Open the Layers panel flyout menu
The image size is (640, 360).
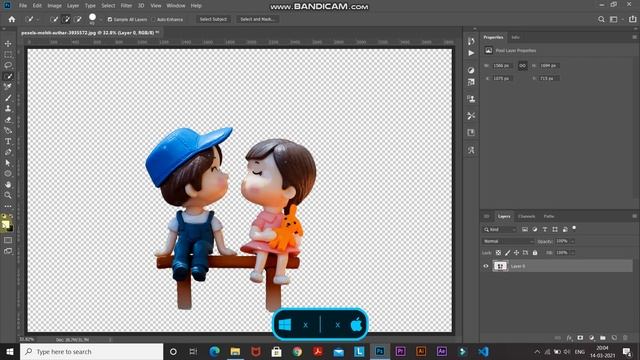pyautogui.click(x=634, y=216)
